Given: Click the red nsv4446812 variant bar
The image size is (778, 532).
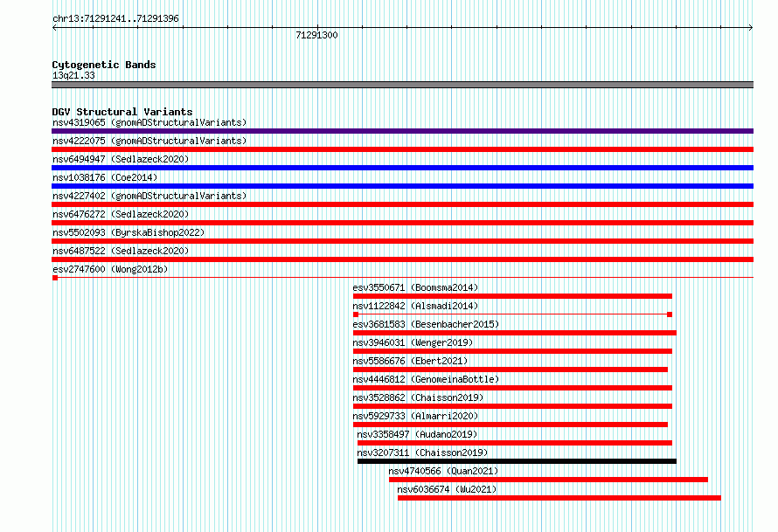Looking at the screenshot, I should click(x=512, y=388).
